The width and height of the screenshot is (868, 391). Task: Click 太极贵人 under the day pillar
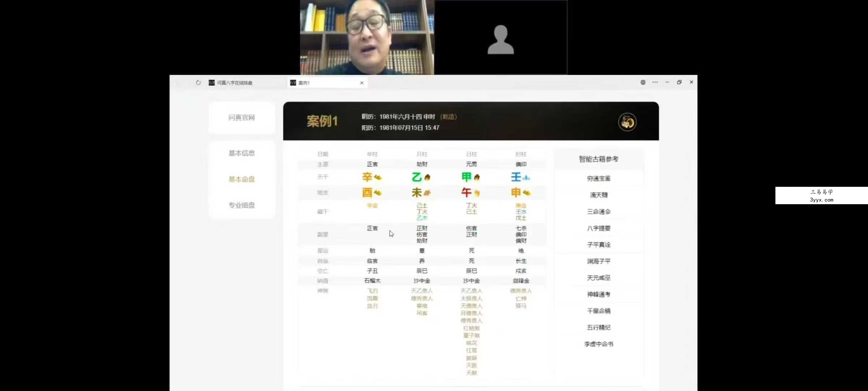click(471, 298)
